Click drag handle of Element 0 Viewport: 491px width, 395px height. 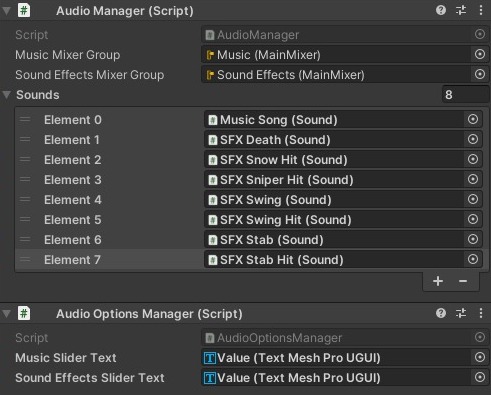coord(25,119)
